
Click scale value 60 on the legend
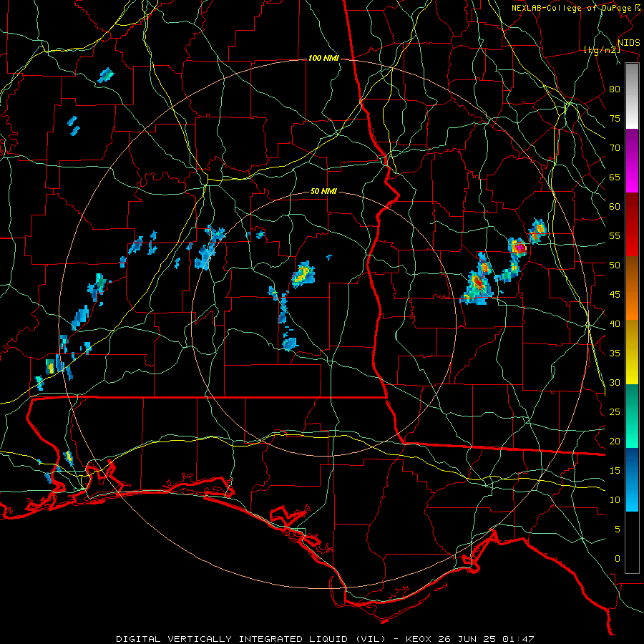coord(615,207)
